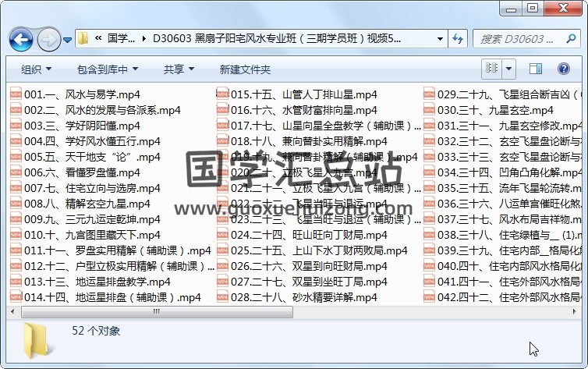Click the MP4 icon of 003.三、学好阴阳懂.mp4
Screen dimensions: 588x369
[16, 126]
